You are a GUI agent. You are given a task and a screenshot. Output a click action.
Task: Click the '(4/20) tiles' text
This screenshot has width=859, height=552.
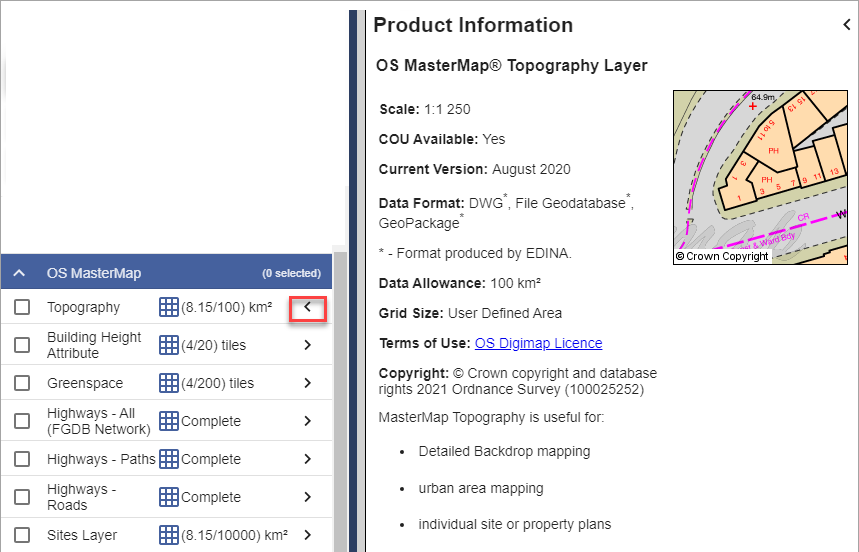point(214,345)
